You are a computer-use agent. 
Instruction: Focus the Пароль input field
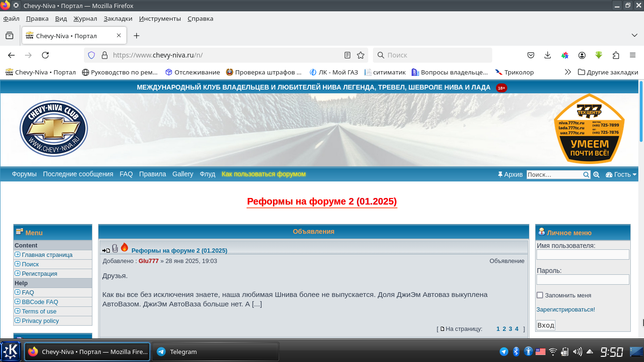tap(583, 280)
